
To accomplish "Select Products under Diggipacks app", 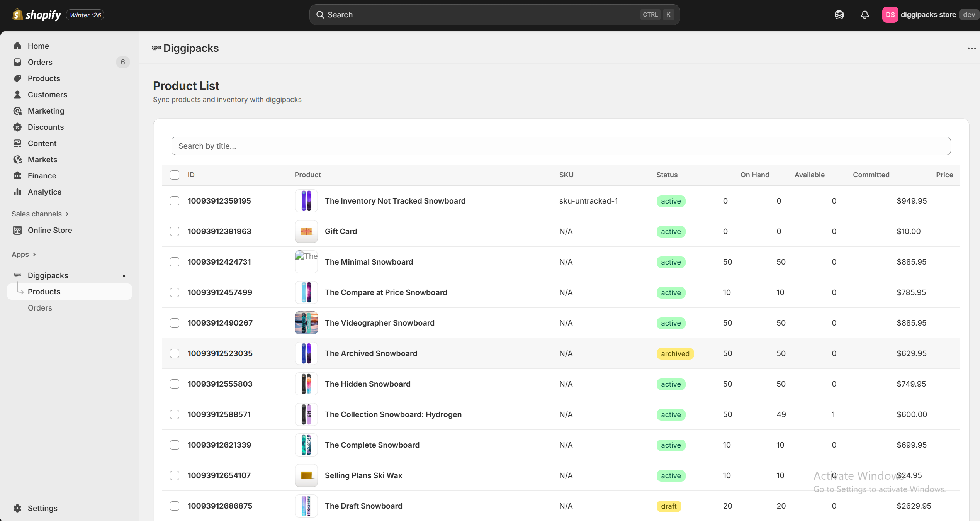I will click(x=44, y=292).
